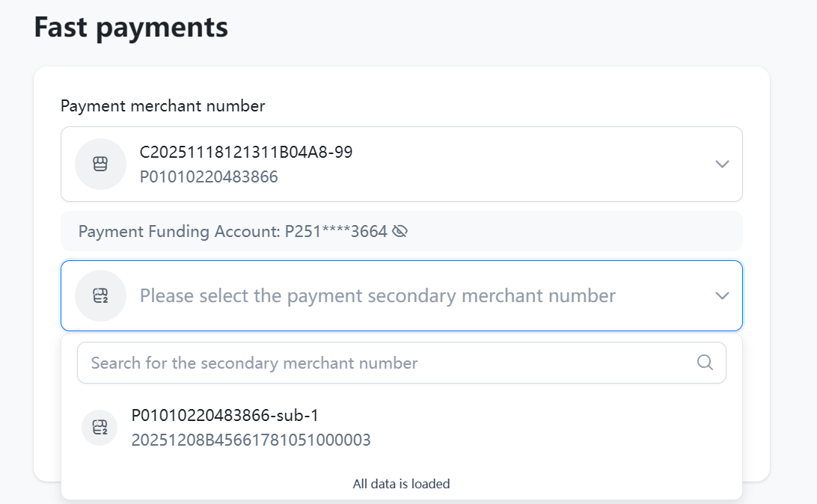
Task: Click the 'All data is loaded' footer text
Action: (402, 484)
